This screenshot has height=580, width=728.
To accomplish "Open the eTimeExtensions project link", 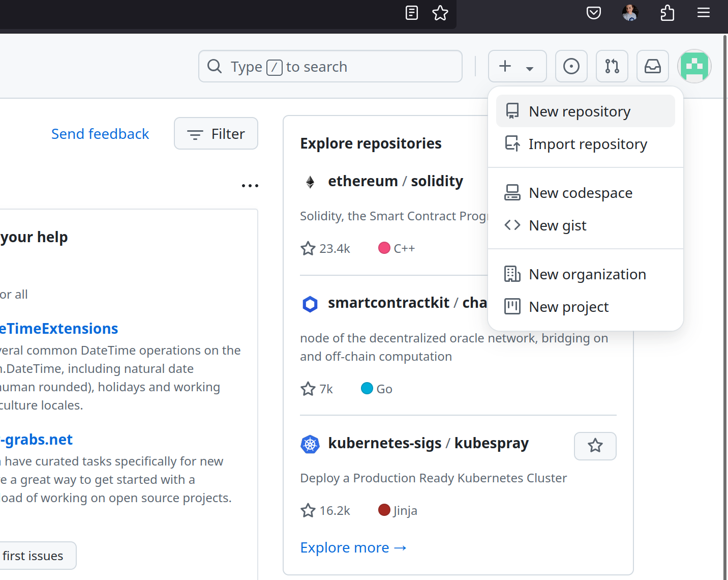I will tap(59, 329).
